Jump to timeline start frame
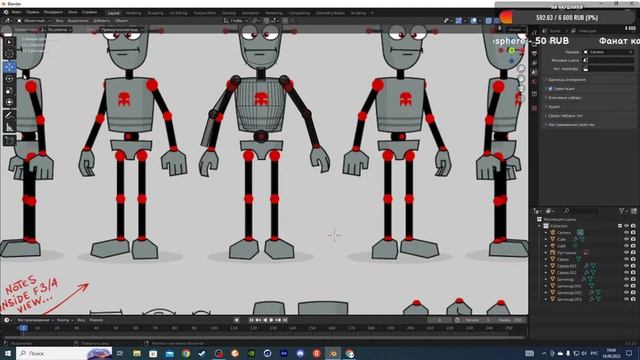The image size is (640, 360). tap(251, 320)
